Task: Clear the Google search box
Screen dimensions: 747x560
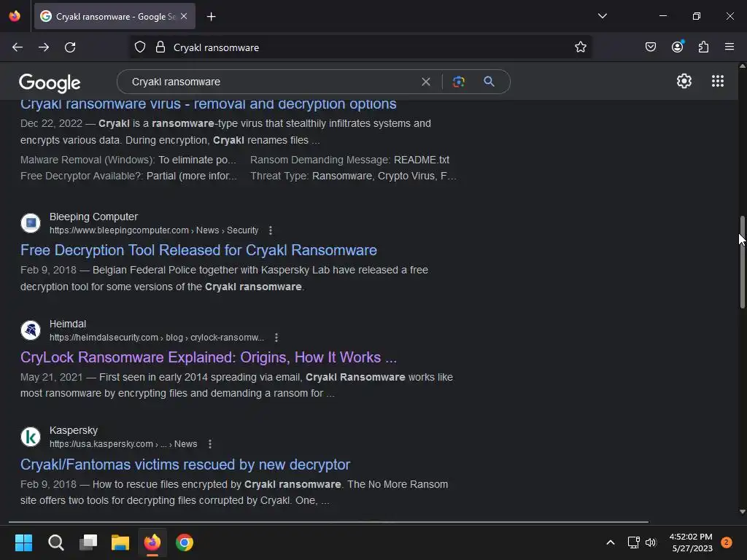Action: [x=426, y=82]
